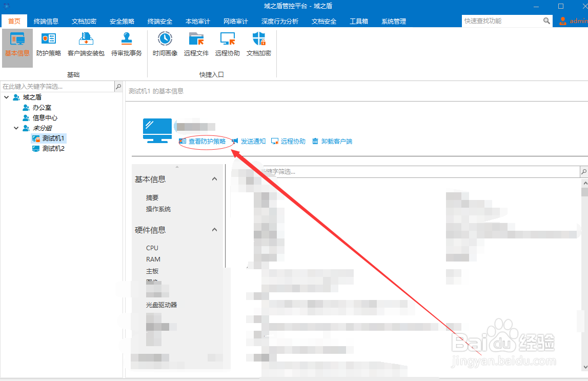Open the 安全策略 tab

(122, 22)
